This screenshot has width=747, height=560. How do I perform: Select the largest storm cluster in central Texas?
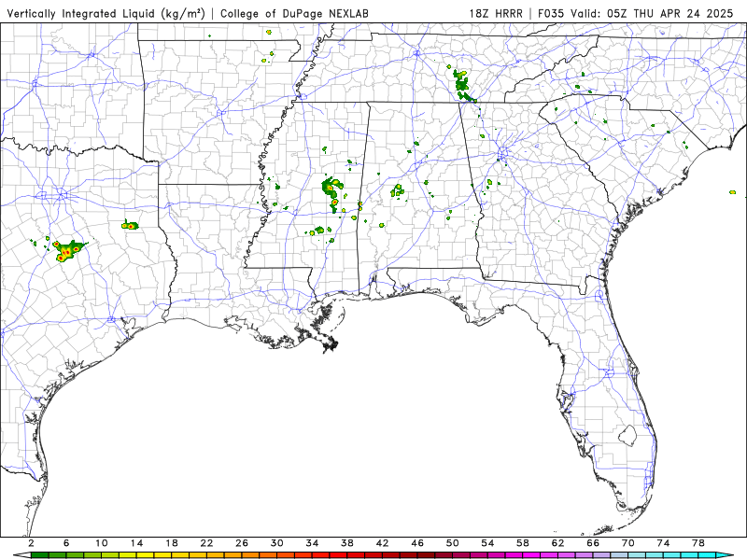coord(68,251)
